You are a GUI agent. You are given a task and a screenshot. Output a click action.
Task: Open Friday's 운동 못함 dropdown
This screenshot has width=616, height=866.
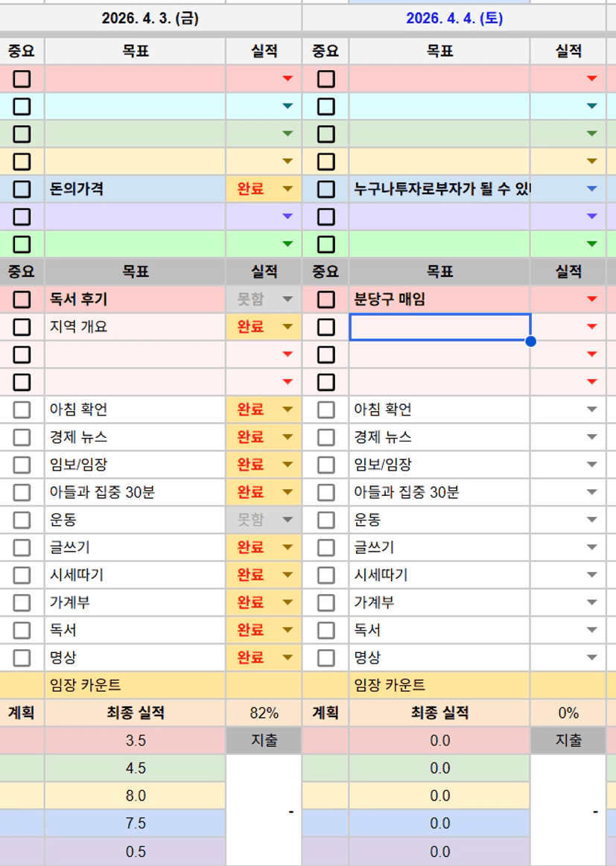[288, 520]
